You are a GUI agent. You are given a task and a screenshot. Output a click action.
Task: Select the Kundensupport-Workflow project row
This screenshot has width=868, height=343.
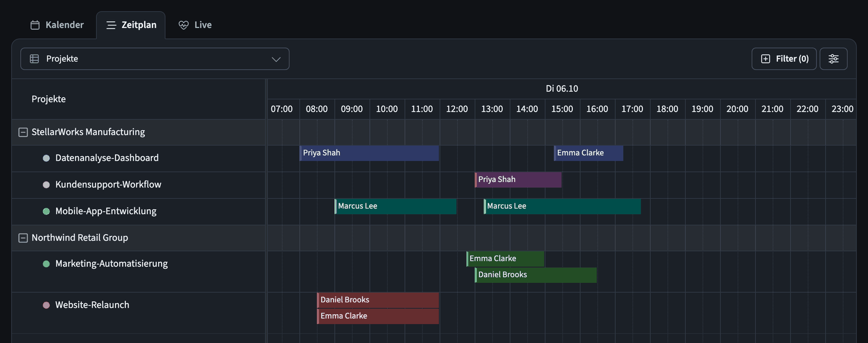pos(139,185)
